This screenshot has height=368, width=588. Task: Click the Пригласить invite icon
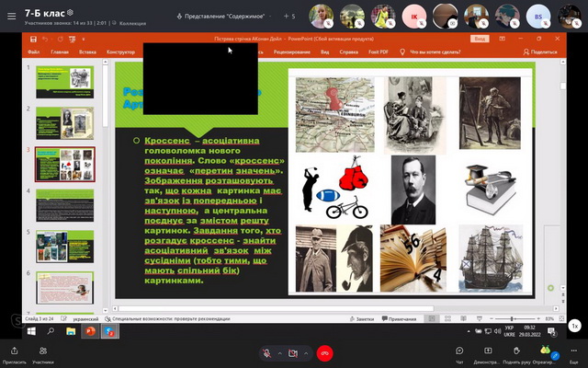(15, 351)
